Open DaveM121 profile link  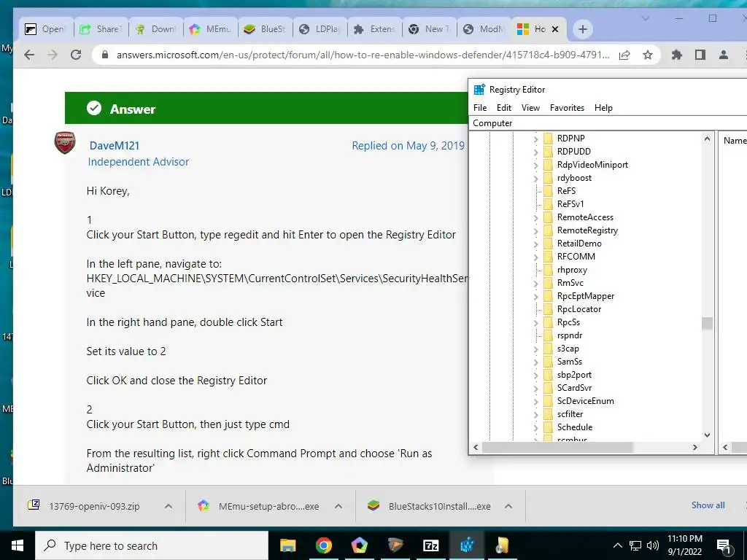(115, 146)
